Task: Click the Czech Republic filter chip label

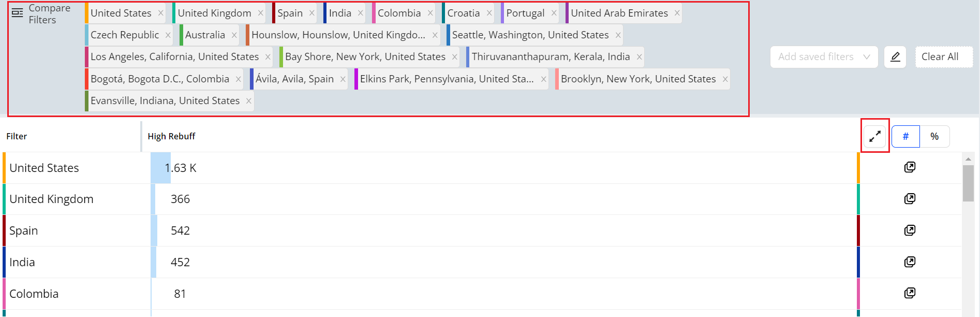Action: pyautogui.click(x=125, y=35)
